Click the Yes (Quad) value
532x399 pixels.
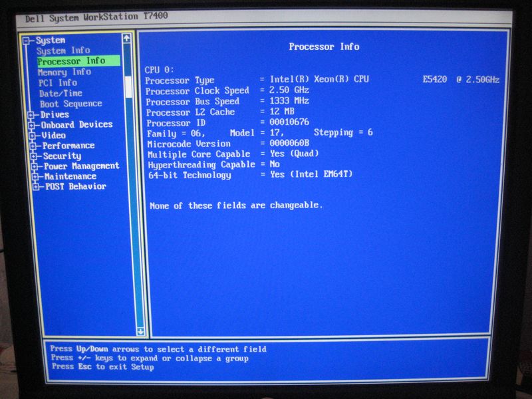click(295, 154)
